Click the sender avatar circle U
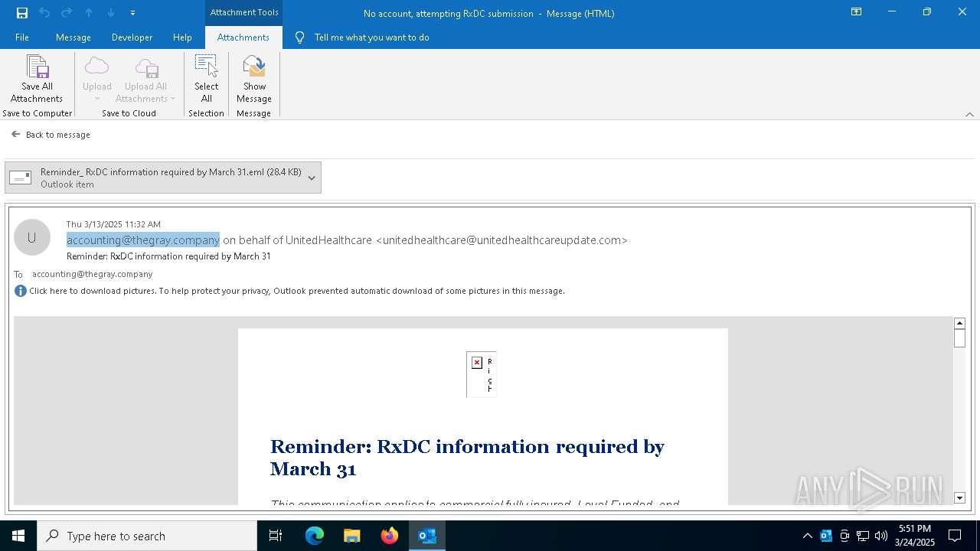Screen dimensions: 980x551 (32, 237)
